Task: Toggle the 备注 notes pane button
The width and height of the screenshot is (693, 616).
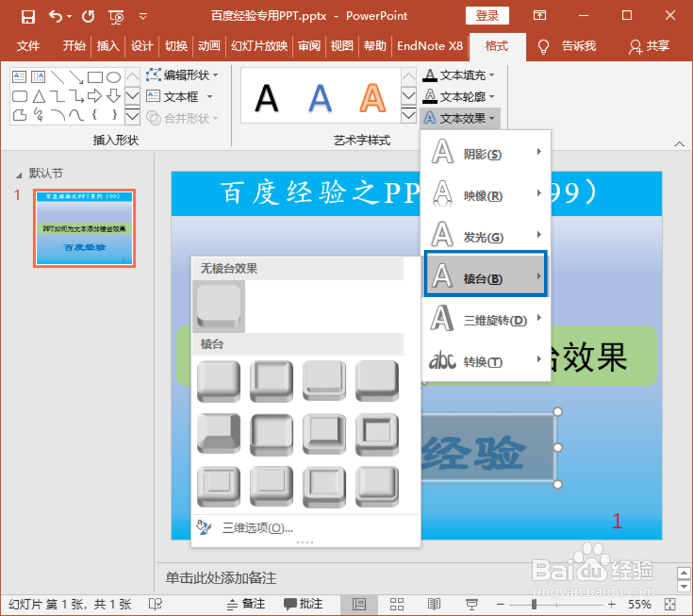Action: pos(246,604)
